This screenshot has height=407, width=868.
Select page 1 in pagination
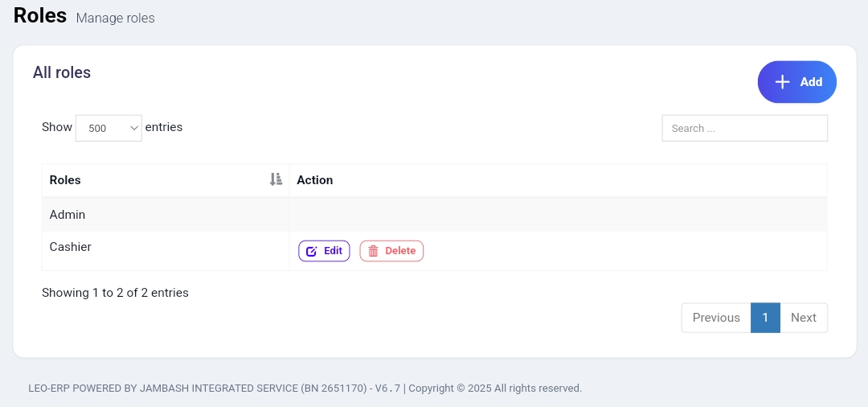click(x=765, y=318)
